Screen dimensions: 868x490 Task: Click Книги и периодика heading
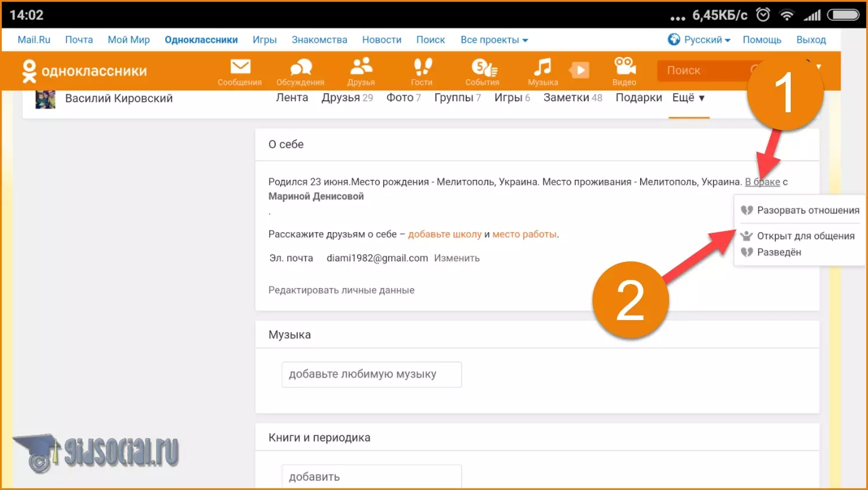319,438
